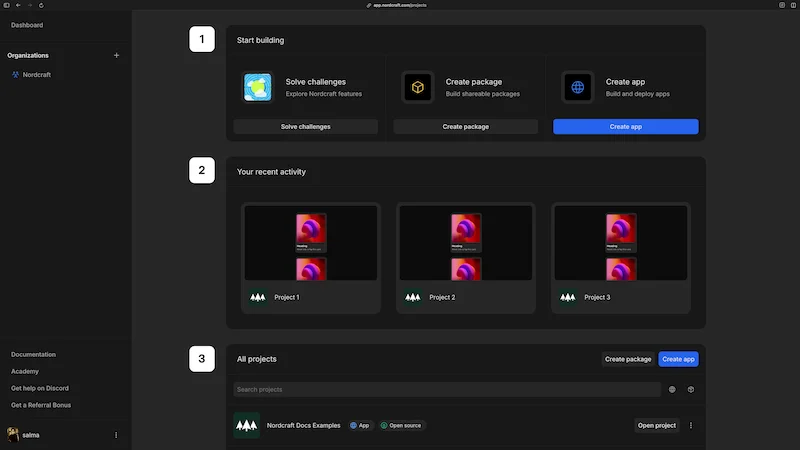The image size is (800, 450).
Task: Open the Project 2 thumbnail
Action: pyautogui.click(x=466, y=243)
